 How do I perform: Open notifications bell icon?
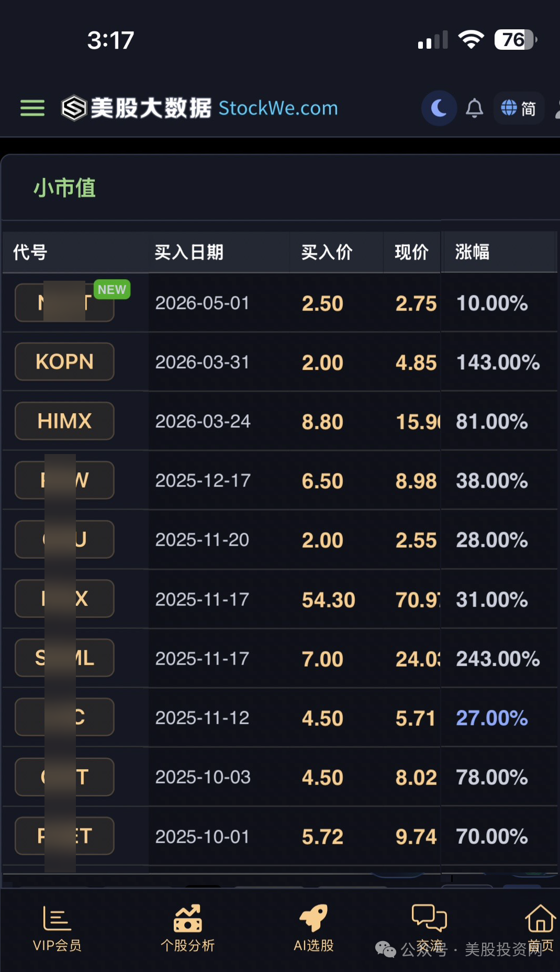[475, 108]
